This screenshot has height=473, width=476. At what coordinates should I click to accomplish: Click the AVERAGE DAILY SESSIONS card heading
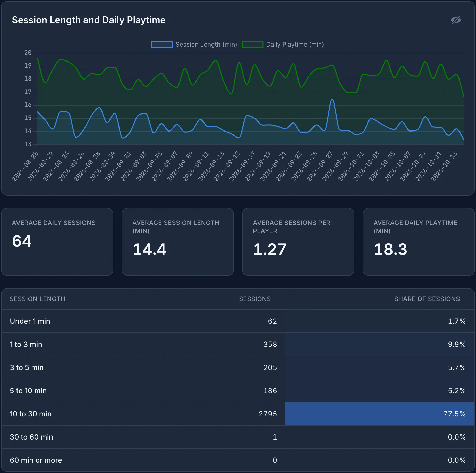[x=54, y=223]
